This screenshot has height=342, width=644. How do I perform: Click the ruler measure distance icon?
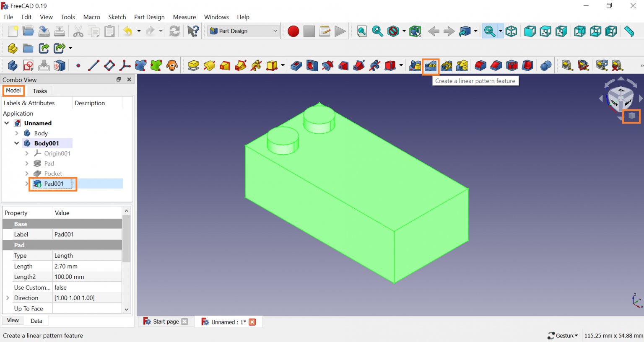click(x=629, y=31)
